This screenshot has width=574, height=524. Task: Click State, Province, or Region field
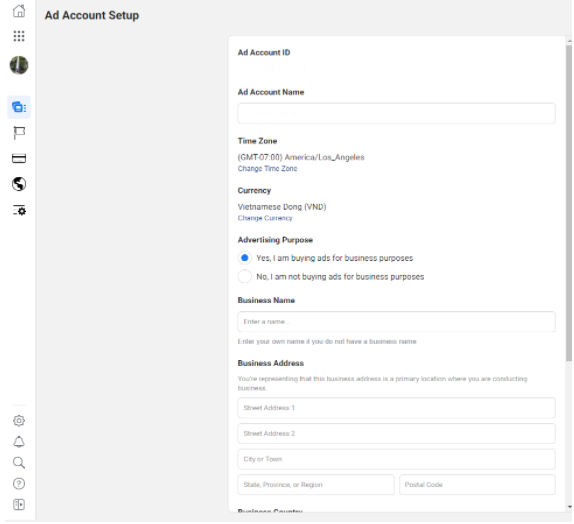pyautogui.click(x=316, y=485)
